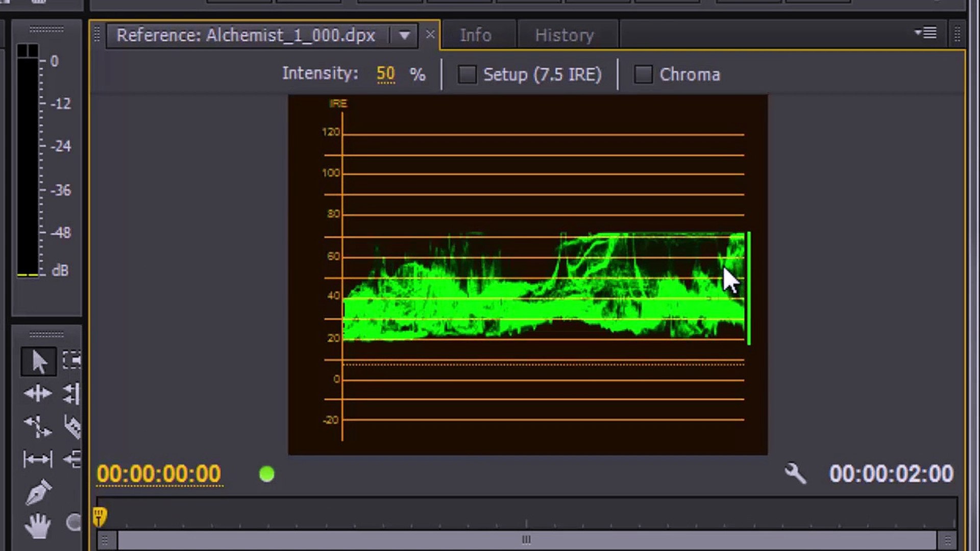Screen dimensions: 980x551
Task: Select the Slip tool
Action: click(38, 459)
